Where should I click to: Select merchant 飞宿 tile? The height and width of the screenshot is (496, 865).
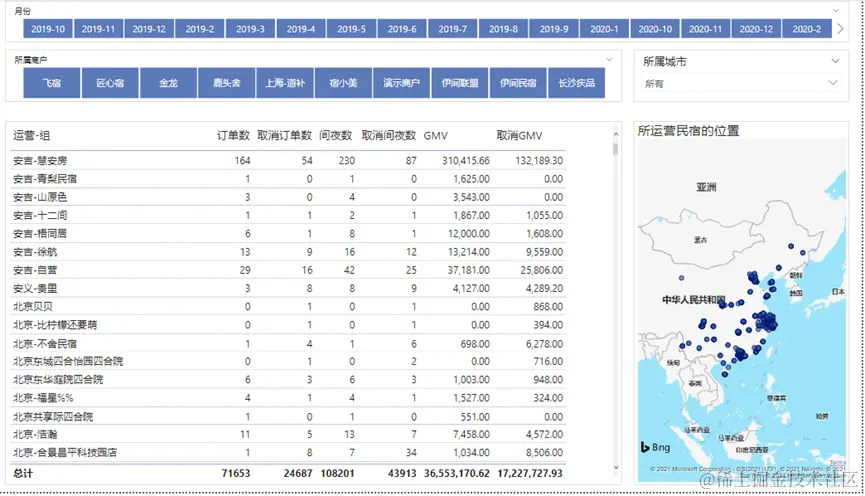[x=52, y=83]
